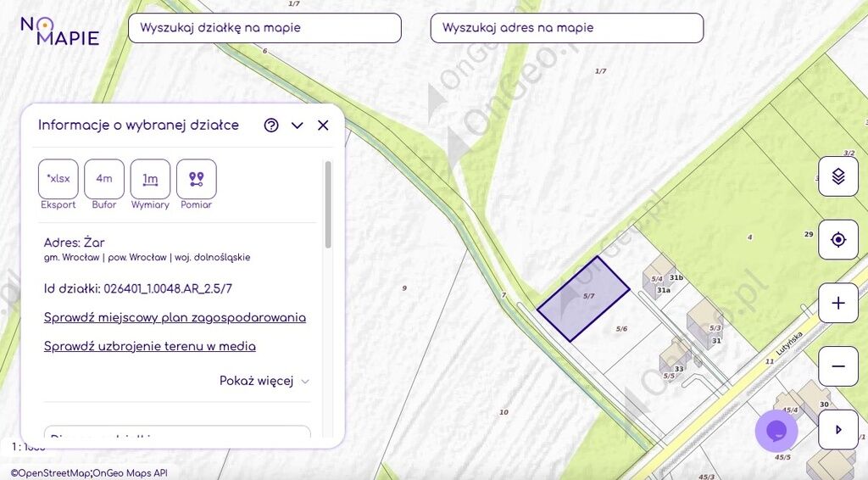868x480 pixels.
Task: Collapse the parcel information panel
Action: coord(298,126)
